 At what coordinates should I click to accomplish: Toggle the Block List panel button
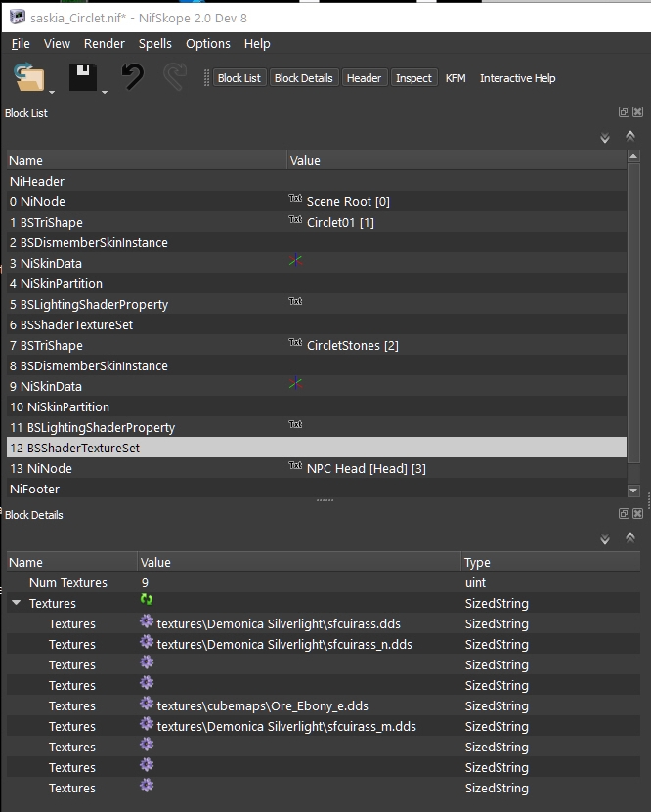pos(239,78)
